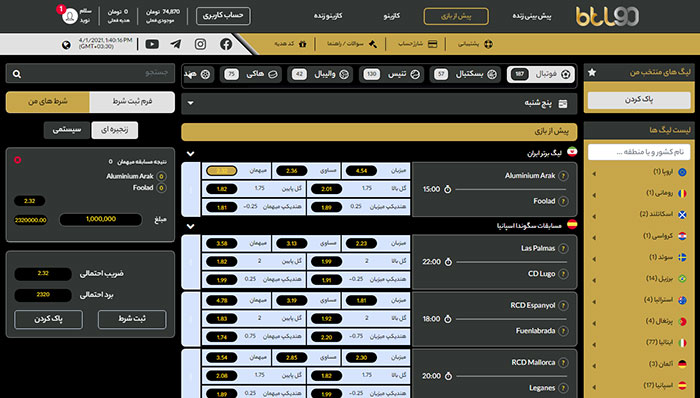The height and width of the screenshot is (398, 700).
Task: Toggle the selected away odds 2.32 for Aluminium Arak
Action: click(x=221, y=170)
